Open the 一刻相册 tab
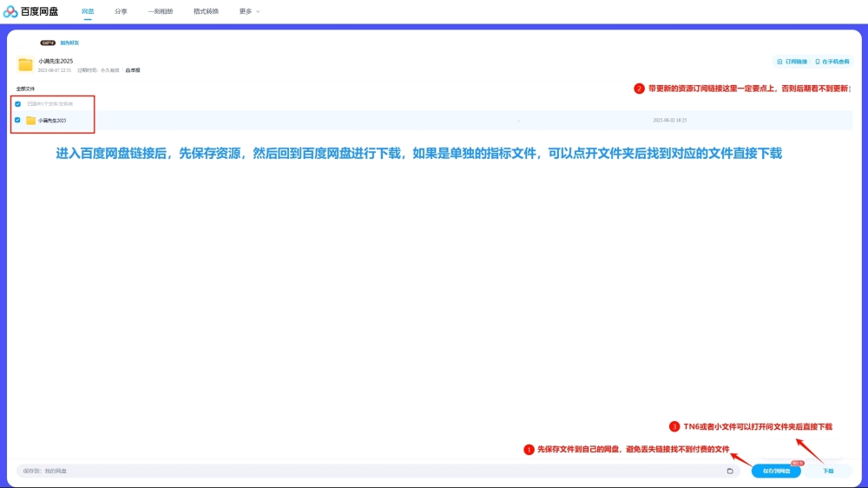Screen dimensions: 868x488 pos(161,11)
